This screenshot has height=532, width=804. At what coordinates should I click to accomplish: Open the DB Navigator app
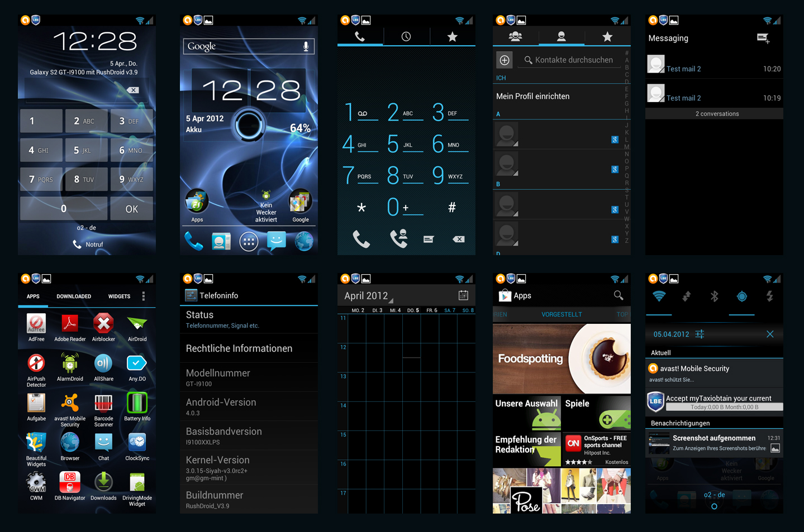[x=70, y=486]
